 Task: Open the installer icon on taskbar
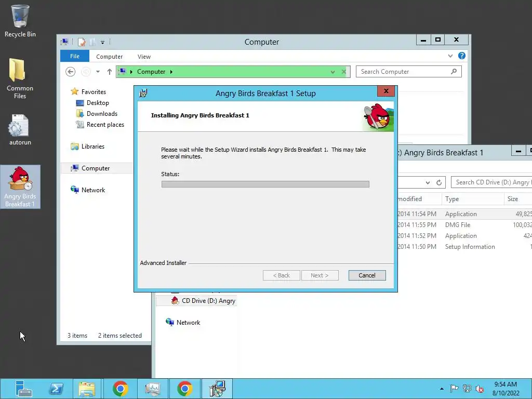(217, 389)
